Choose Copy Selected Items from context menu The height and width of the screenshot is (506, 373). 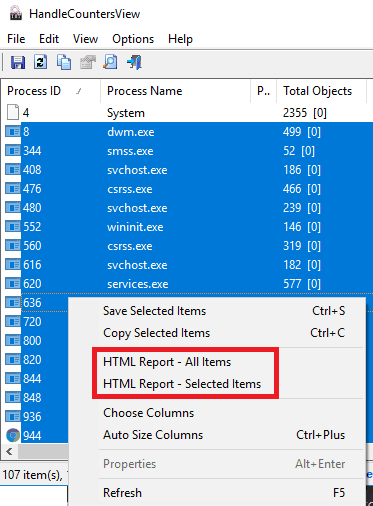(x=217, y=333)
